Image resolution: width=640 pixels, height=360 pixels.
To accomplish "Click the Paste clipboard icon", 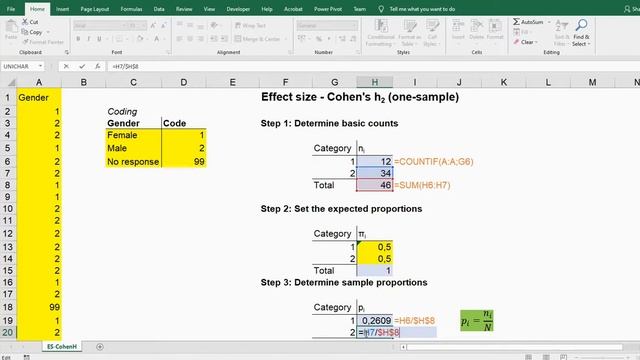I will point(11,27).
